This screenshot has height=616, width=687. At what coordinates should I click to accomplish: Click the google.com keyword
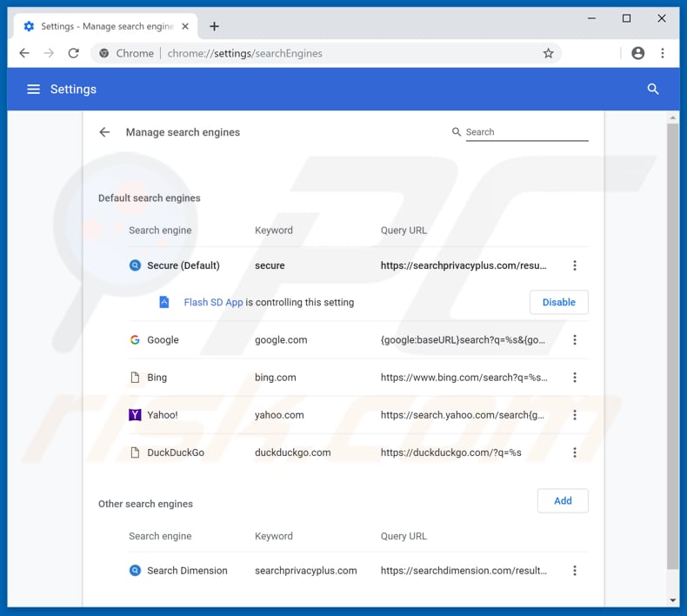point(281,340)
